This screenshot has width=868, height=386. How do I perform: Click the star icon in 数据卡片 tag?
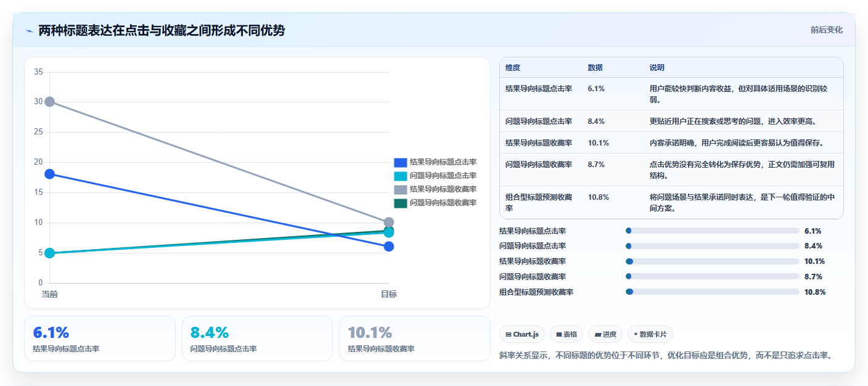tap(636, 334)
